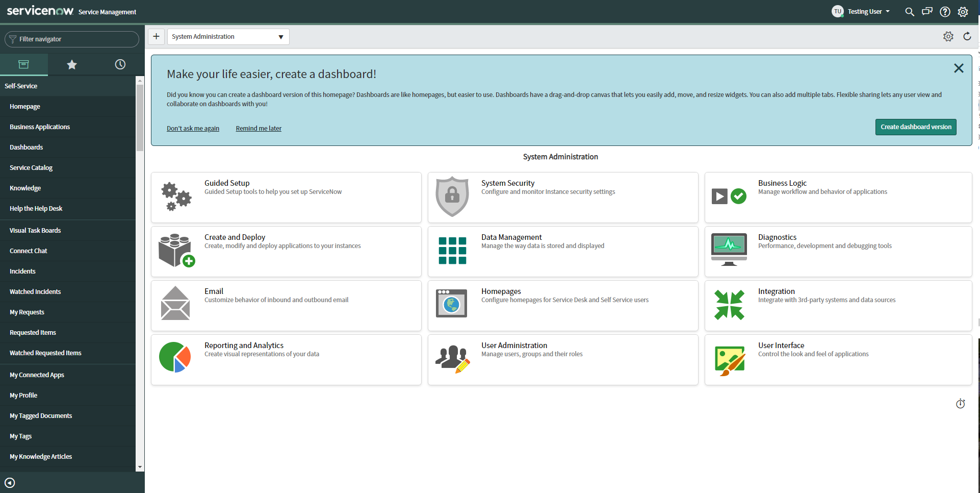Click the add content plus button
The height and width of the screenshot is (493, 980).
click(x=157, y=36)
